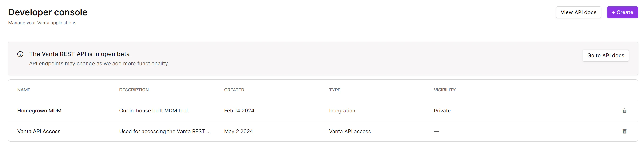
Task: Click the NAME column header
Action: pyautogui.click(x=24, y=90)
